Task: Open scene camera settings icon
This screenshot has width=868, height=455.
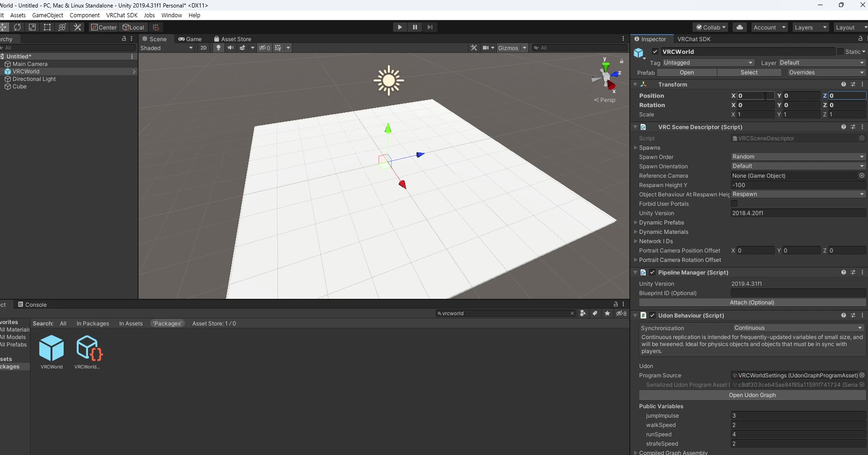Action: tap(486, 48)
